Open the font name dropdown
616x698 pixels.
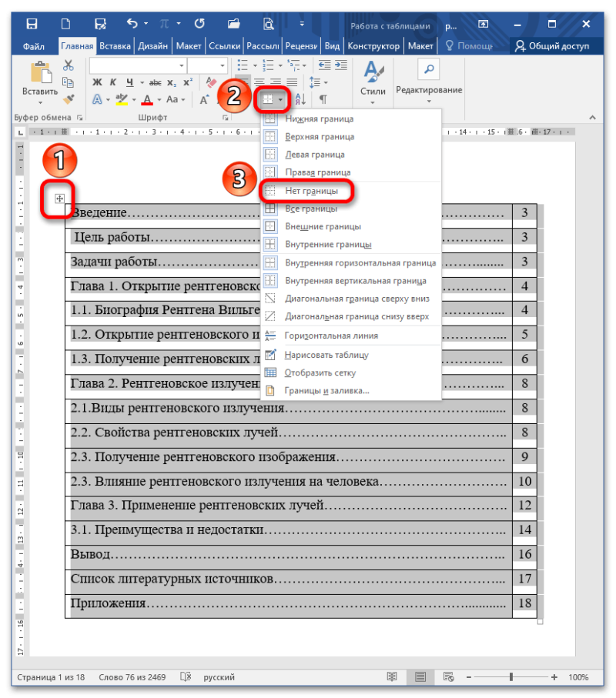point(182,65)
